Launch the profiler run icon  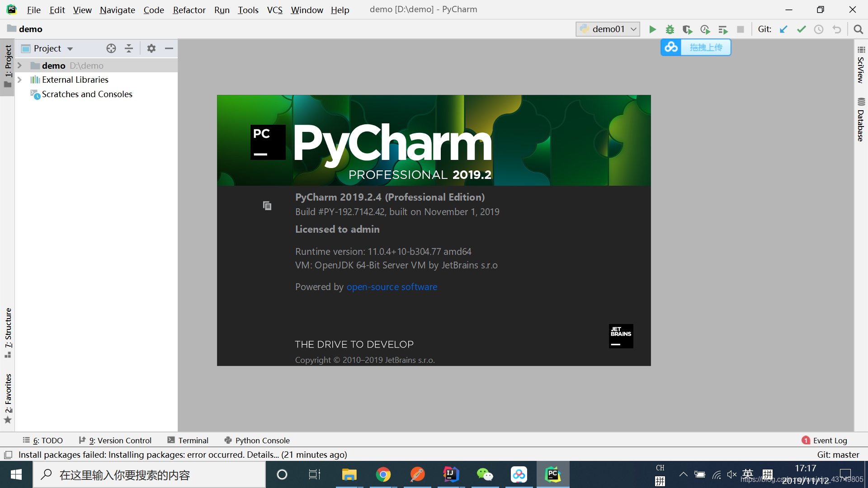coord(705,29)
